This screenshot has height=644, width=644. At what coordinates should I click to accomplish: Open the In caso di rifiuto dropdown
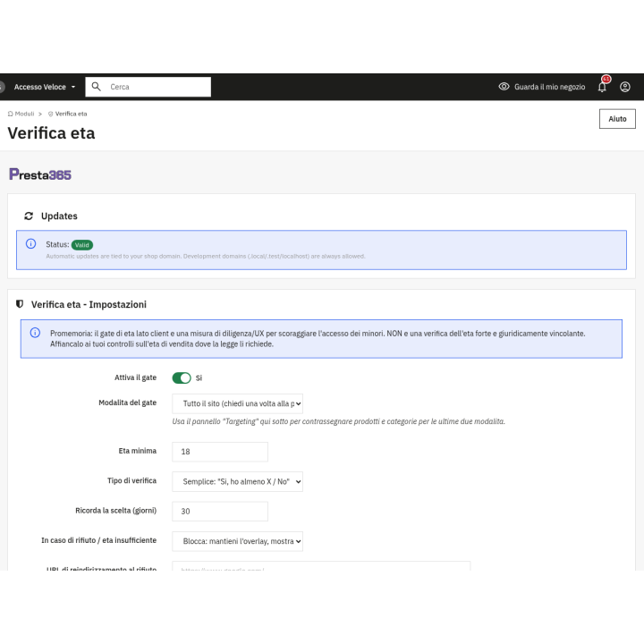(237, 541)
